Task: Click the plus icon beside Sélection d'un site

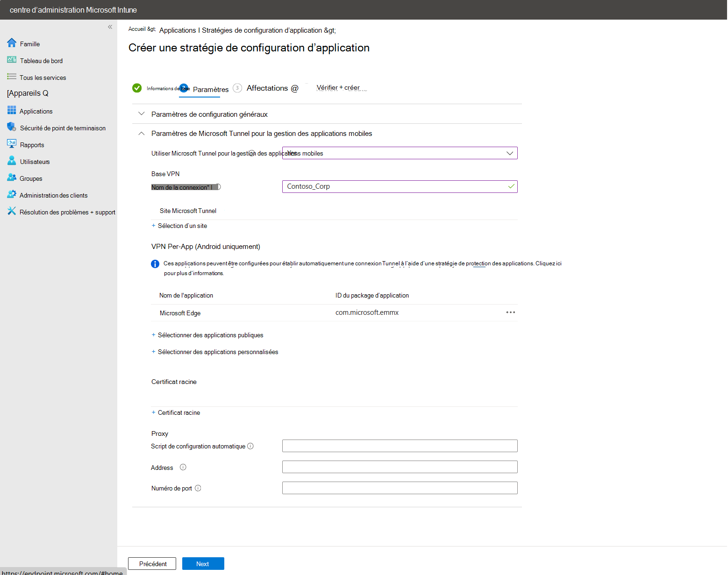Action: pyautogui.click(x=154, y=226)
